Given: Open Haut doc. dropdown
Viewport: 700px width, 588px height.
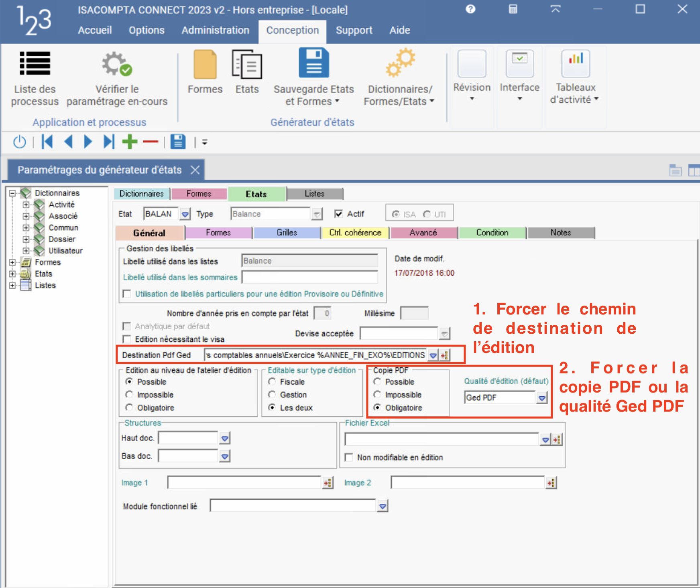Looking at the screenshot, I should [x=225, y=438].
